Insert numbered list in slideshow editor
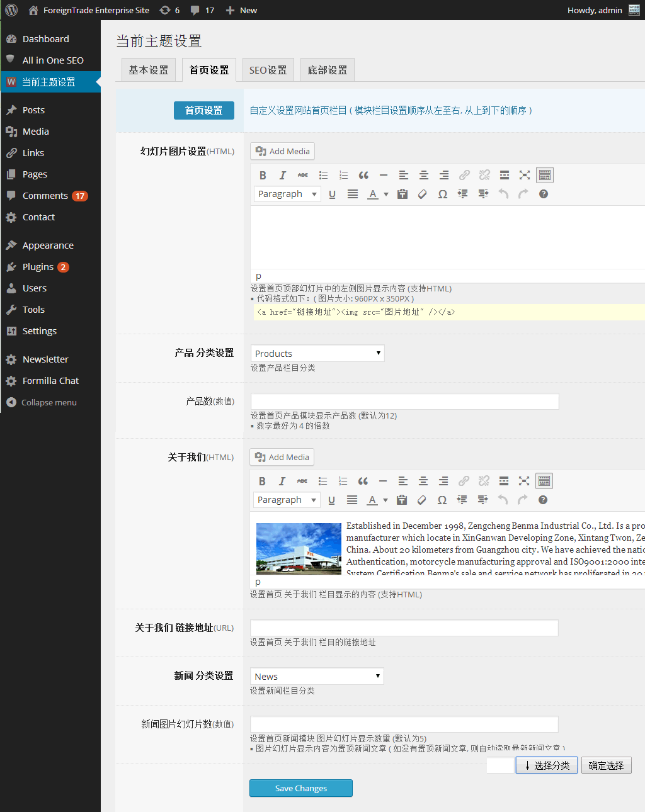Viewport: 645px width, 812px height. click(343, 175)
